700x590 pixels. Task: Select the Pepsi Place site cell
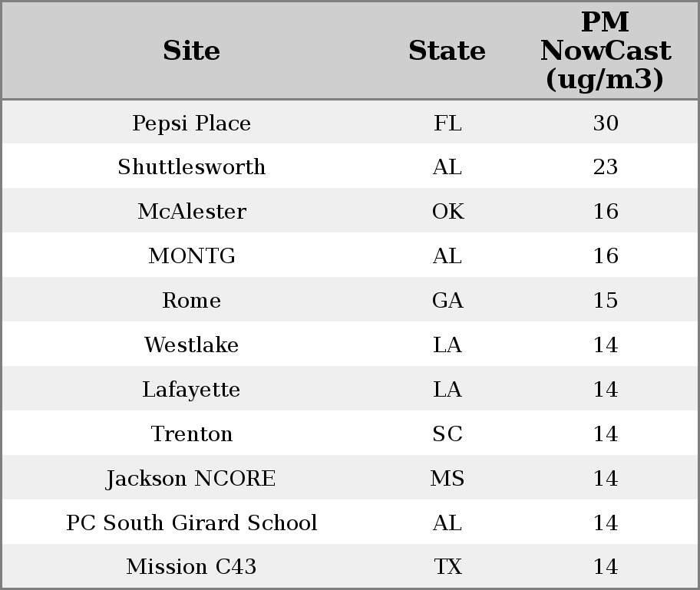click(191, 123)
